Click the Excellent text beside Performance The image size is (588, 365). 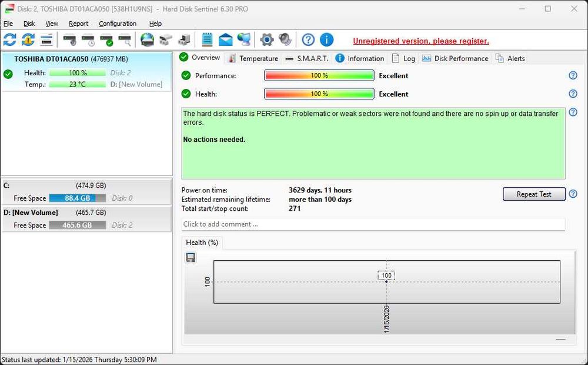pos(393,75)
